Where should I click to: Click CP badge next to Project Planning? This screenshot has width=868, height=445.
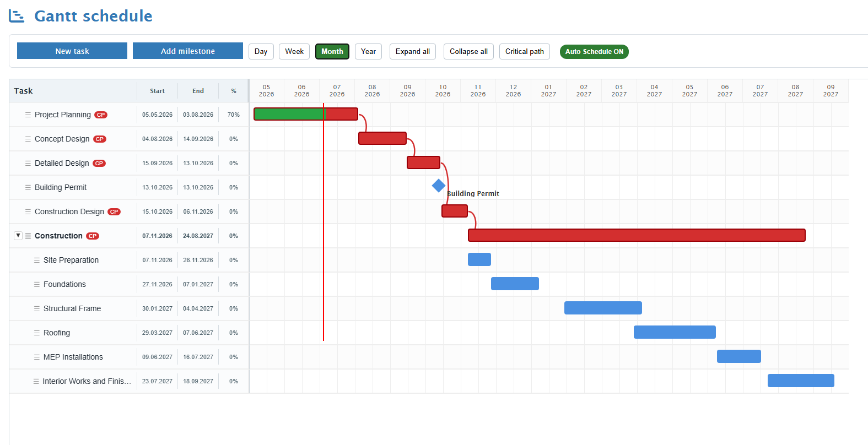click(101, 115)
